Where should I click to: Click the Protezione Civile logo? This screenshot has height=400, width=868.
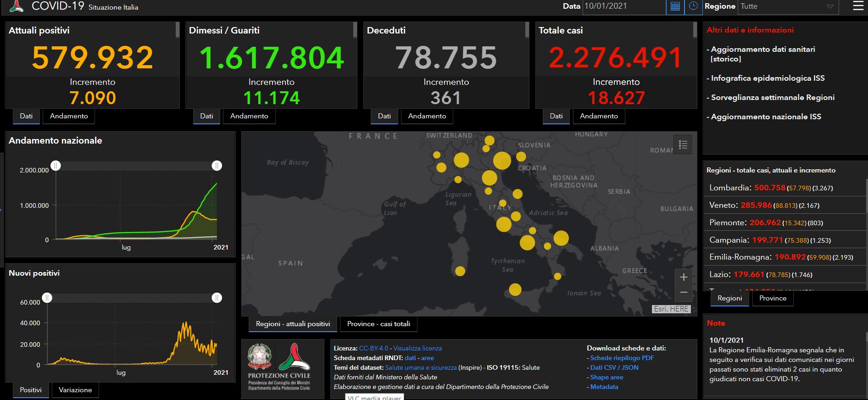[x=294, y=359]
